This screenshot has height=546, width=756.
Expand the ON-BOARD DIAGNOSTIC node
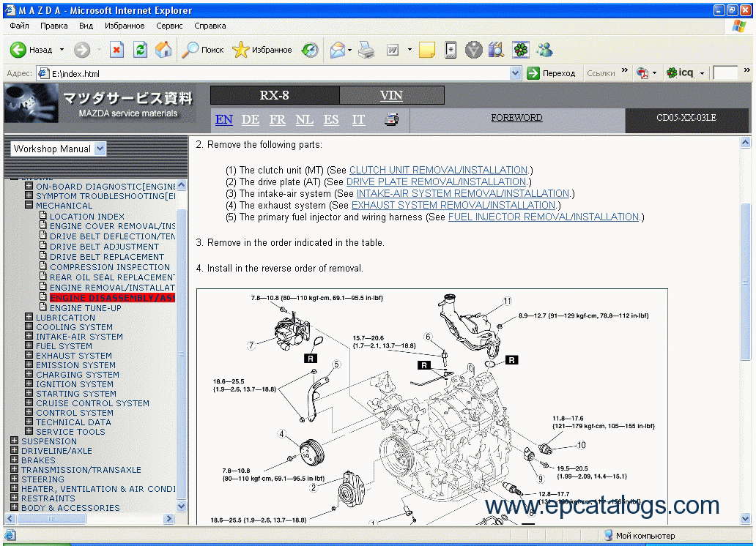(29, 185)
